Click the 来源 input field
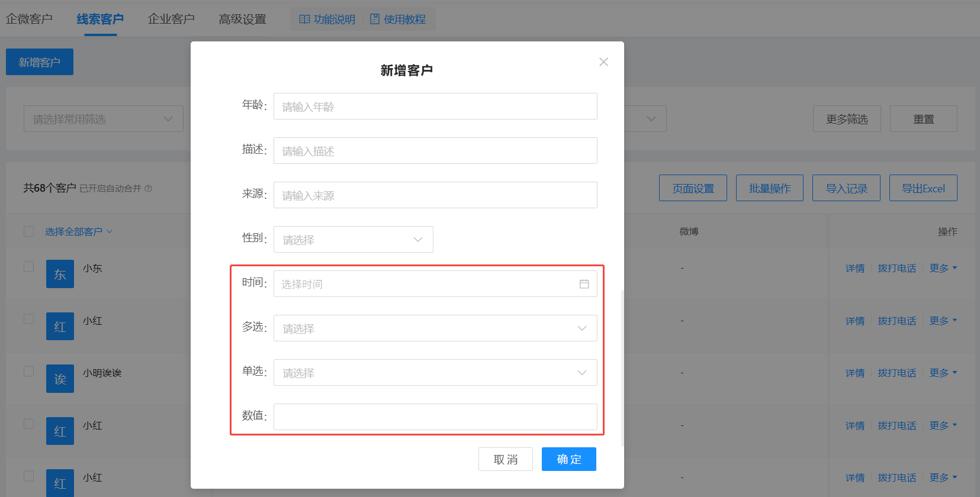 (x=435, y=195)
